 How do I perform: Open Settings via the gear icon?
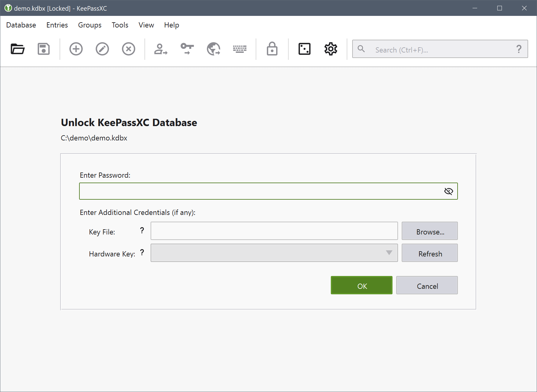click(331, 49)
